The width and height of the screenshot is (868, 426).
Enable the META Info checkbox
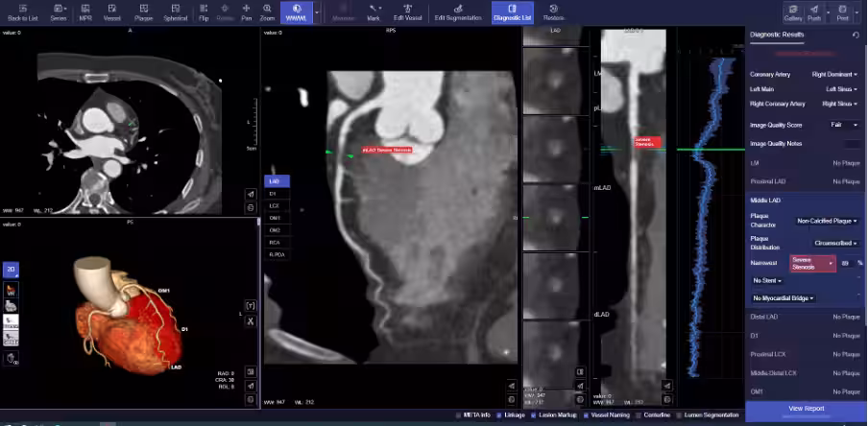tap(458, 414)
